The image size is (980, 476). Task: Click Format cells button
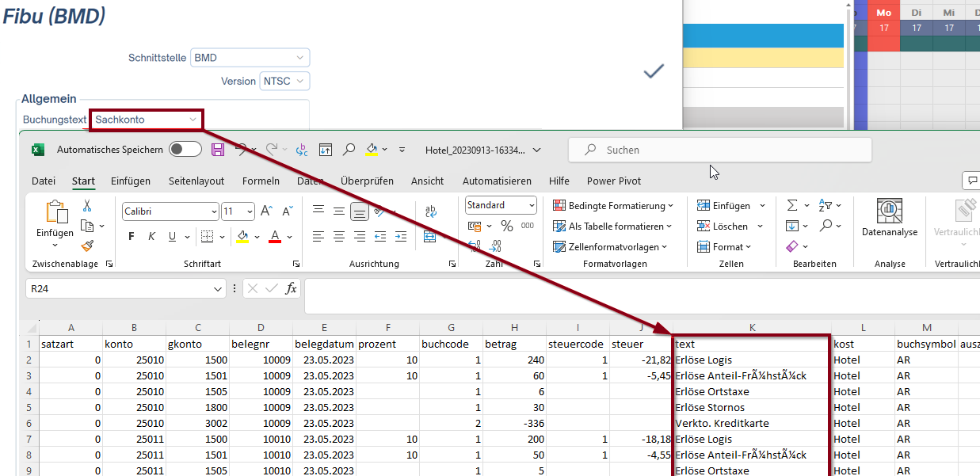point(723,247)
